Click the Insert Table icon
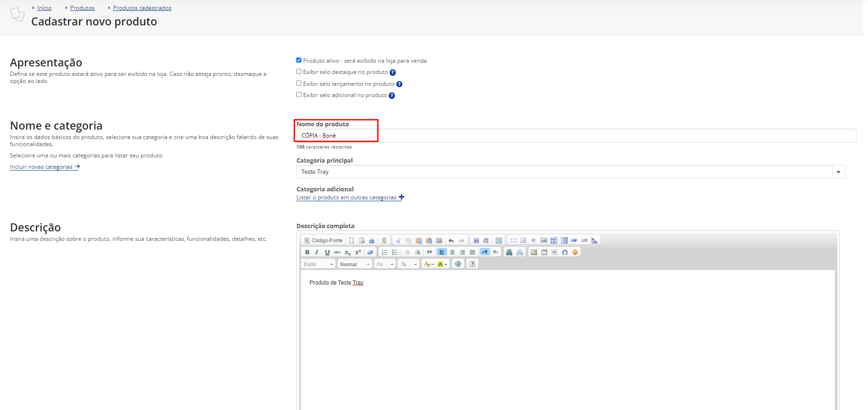Viewport: 868px width, 410px height. (x=544, y=252)
